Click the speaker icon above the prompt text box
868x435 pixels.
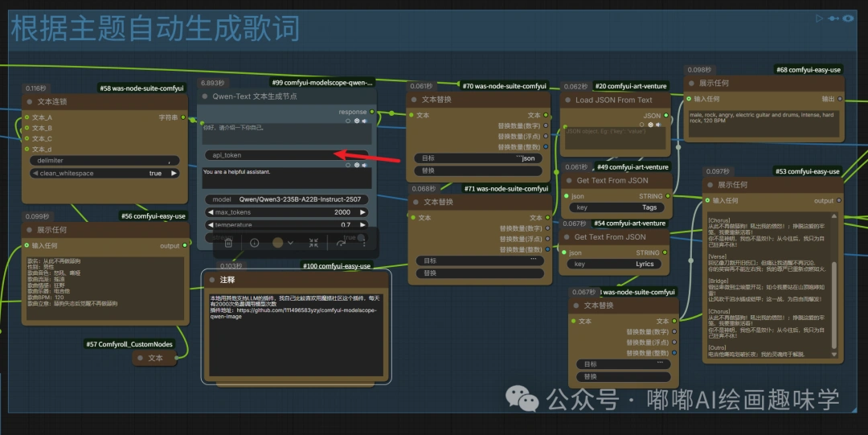pyautogui.click(x=365, y=121)
